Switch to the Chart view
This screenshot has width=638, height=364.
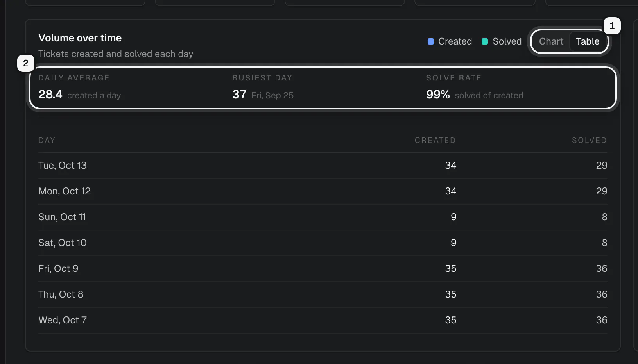(x=551, y=41)
